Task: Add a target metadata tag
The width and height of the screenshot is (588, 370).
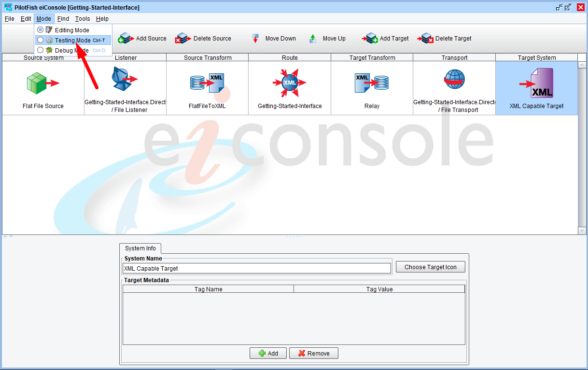Action: 268,353
